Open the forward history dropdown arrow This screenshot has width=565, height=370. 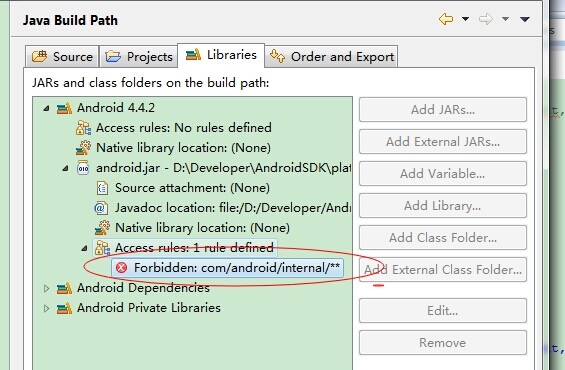506,19
